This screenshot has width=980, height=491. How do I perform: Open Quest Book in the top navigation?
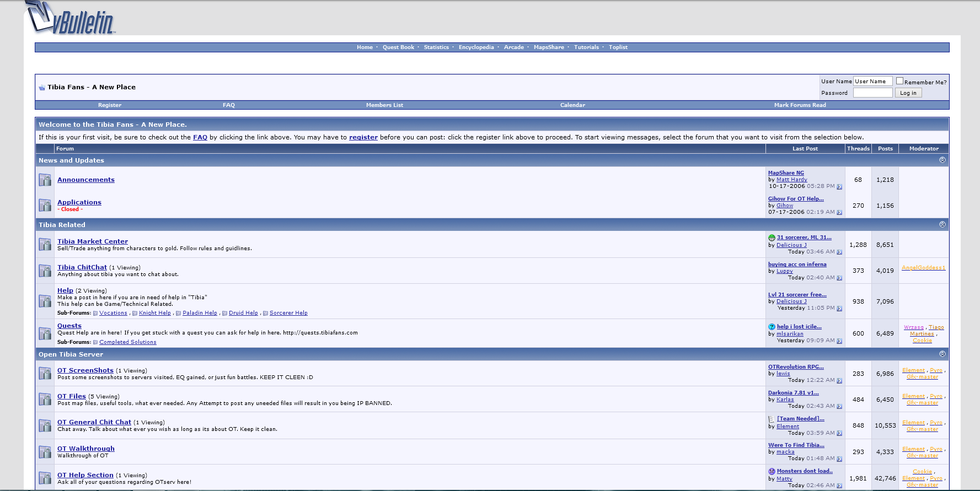coord(398,47)
